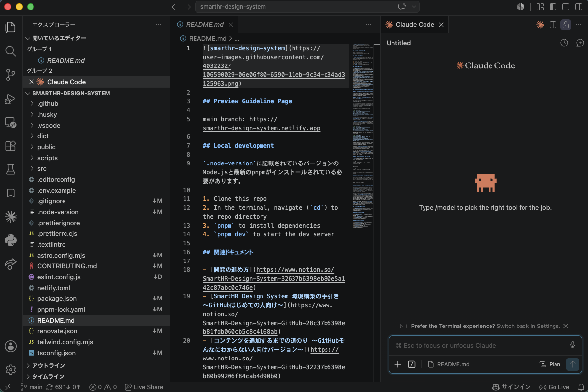Click the Claude spark icon in editor toolbar
Screen dimensions: 588x392
tap(540, 25)
